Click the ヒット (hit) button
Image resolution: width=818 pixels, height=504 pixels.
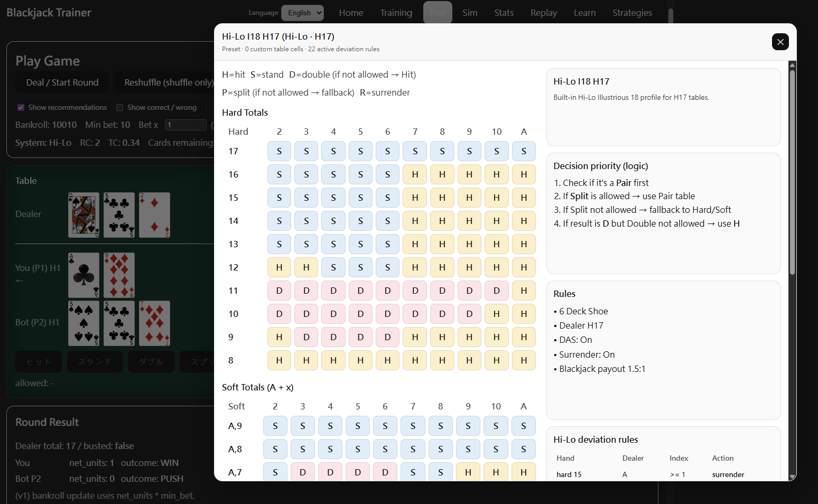pos(39,361)
